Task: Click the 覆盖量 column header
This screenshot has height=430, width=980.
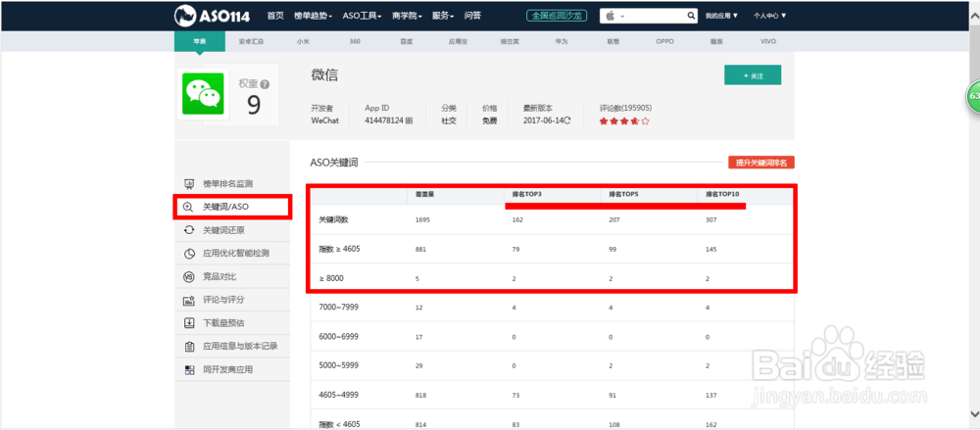Action: pyautogui.click(x=425, y=194)
